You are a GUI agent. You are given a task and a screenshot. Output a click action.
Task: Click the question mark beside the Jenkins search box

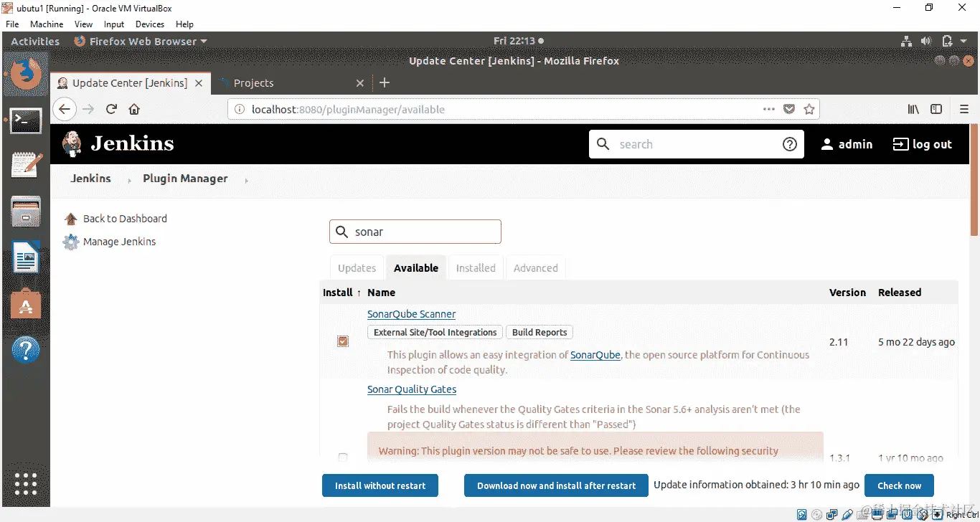click(790, 143)
